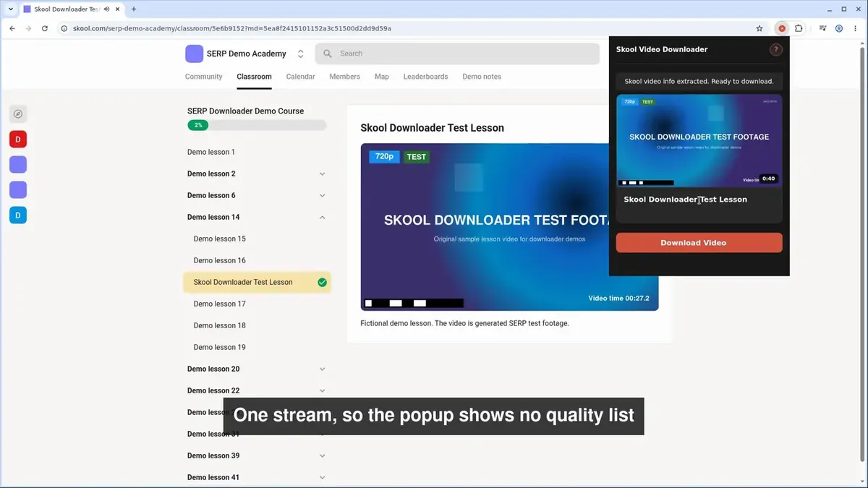Click the help question mark icon in downloader popup
The image size is (868, 488).
[x=776, y=50]
